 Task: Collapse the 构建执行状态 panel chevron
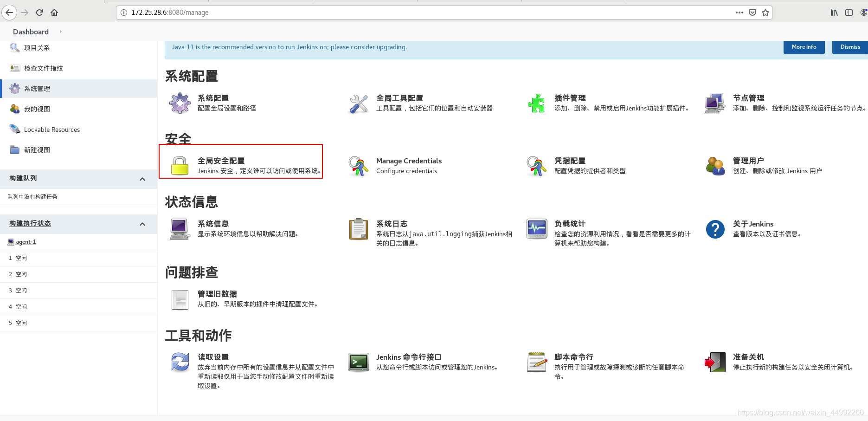click(142, 224)
